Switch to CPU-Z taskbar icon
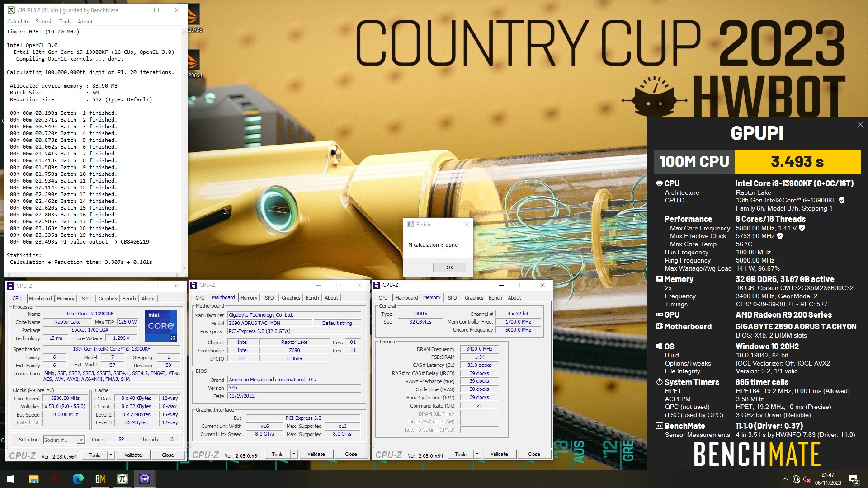This screenshot has height=488, width=868. coord(145,479)
